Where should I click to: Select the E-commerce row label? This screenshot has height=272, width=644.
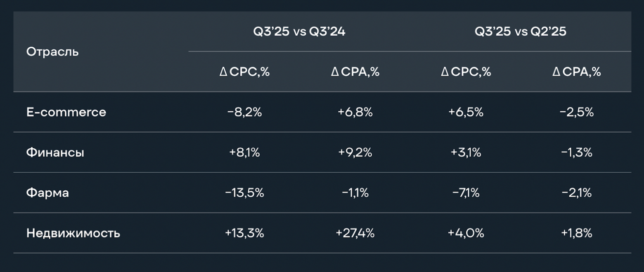click(x=66, y=112)
